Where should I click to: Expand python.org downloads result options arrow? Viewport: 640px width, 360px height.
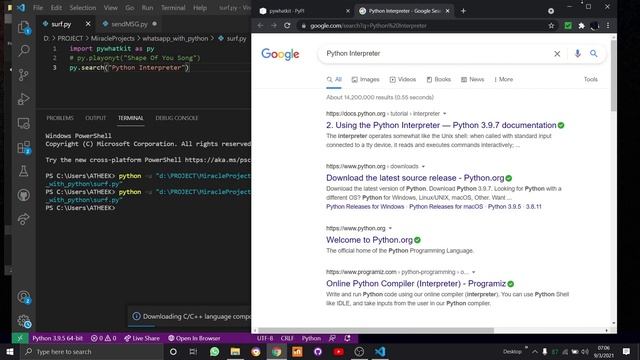[423, 166]
